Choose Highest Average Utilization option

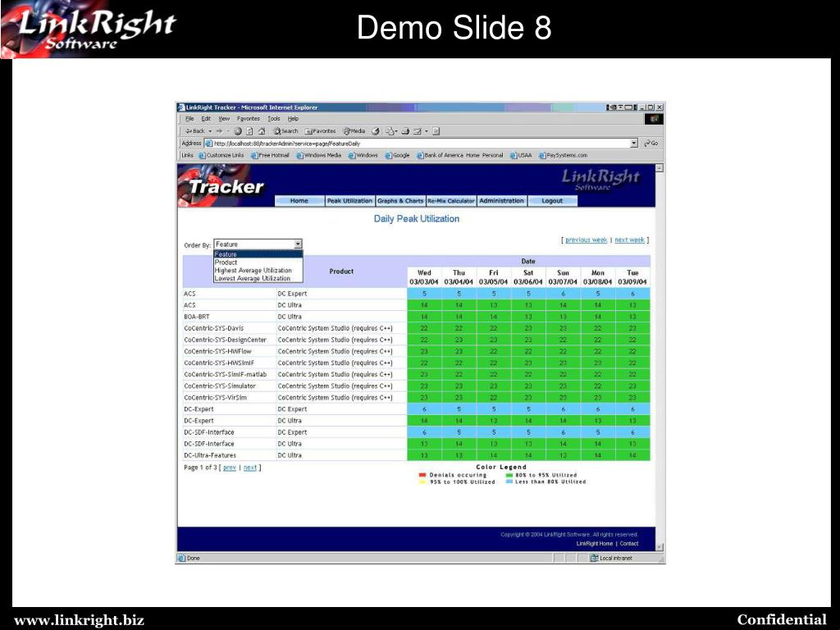point(258,271)
